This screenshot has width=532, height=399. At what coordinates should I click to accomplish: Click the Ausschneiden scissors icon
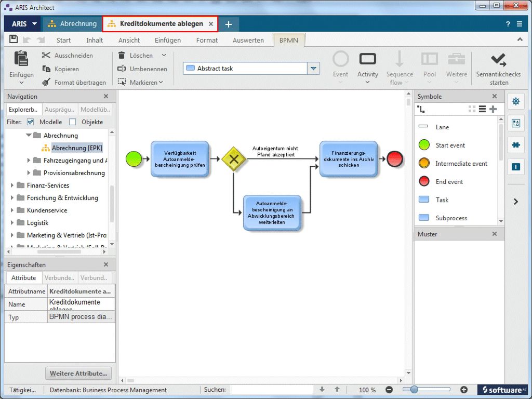(x=46, y=55)
